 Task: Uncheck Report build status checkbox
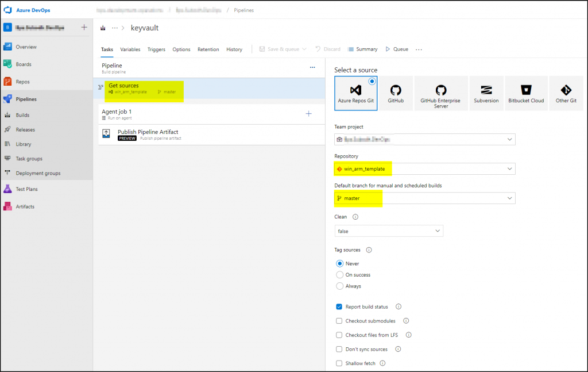point(339,307)
